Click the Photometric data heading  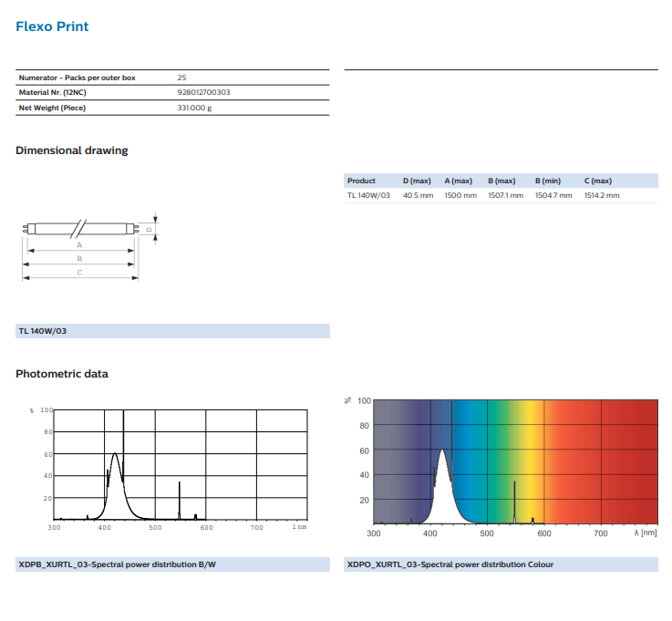pos(62,374)
